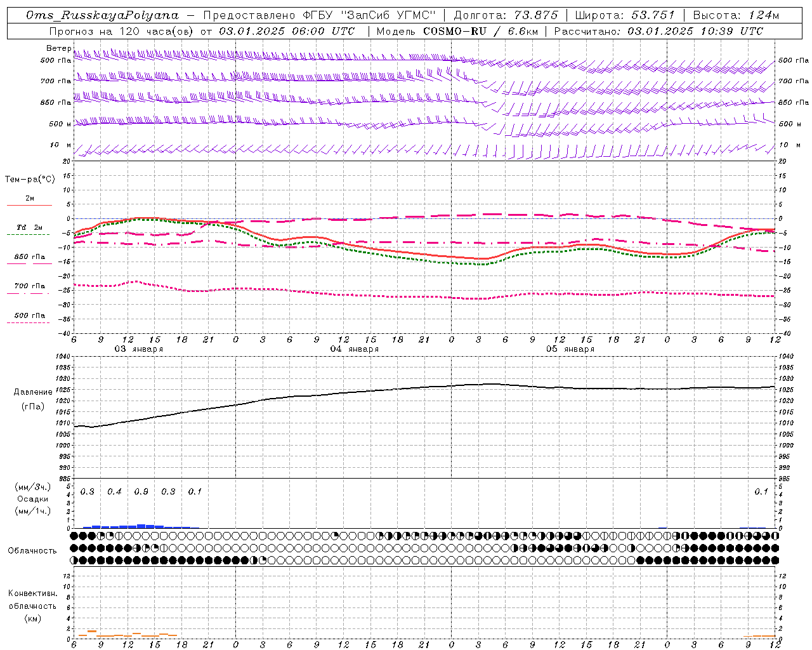Click the Высота: 124м label
The width and height of the screenshot is (812, 650).
[736, 15]
